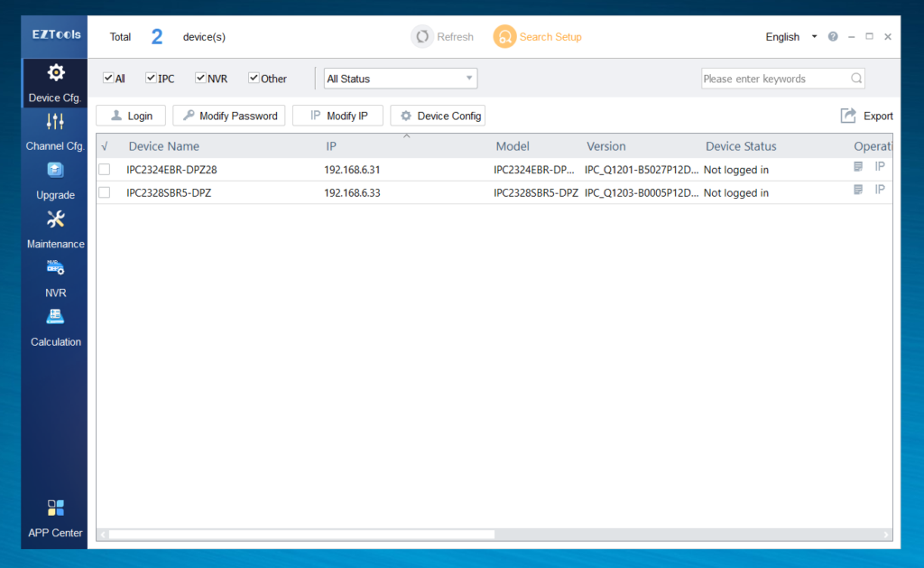Click details icon for IPC2324EBR-DPZ28 row

tap(858, 167)
